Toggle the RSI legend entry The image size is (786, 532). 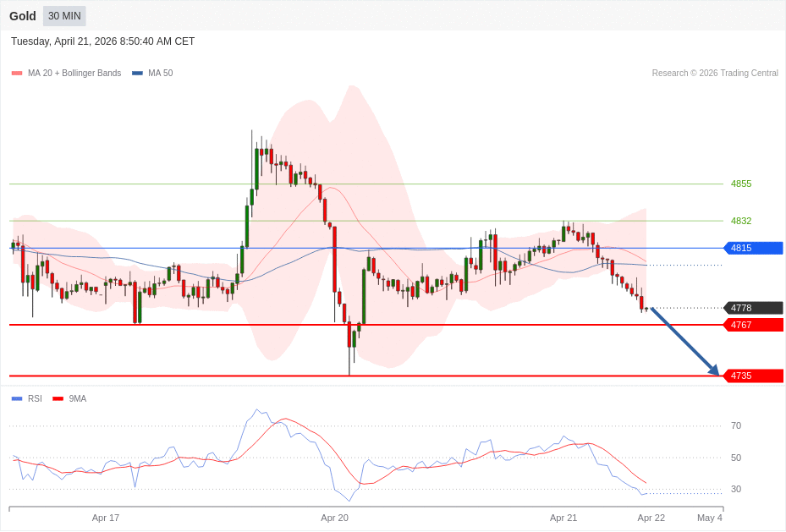[x=27, y=398]
